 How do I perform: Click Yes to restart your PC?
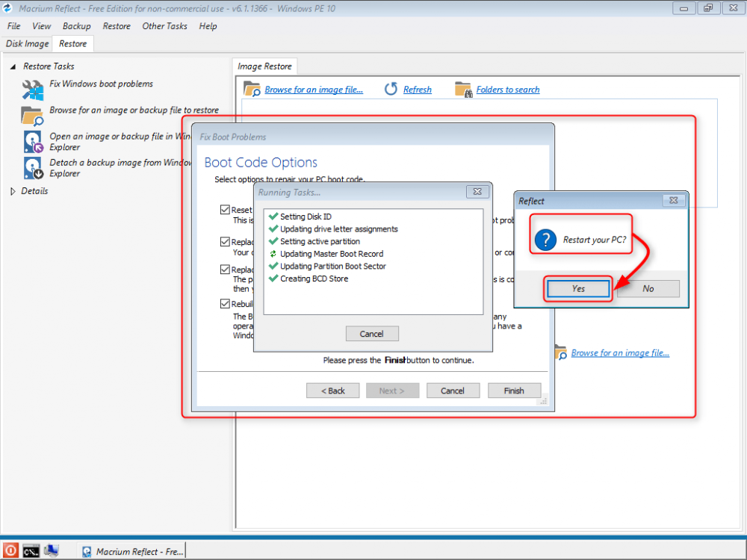point(578,288)
